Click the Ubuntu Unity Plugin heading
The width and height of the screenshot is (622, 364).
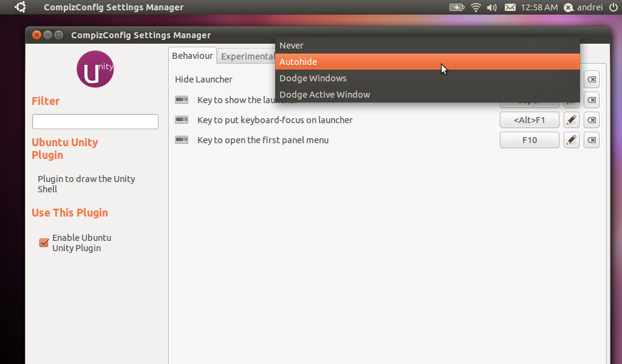(x=64, y=149)
